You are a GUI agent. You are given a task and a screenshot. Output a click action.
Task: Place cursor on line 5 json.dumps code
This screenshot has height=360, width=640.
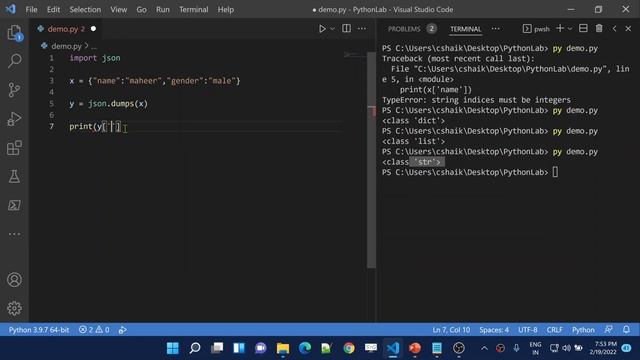tap(108, 104)
